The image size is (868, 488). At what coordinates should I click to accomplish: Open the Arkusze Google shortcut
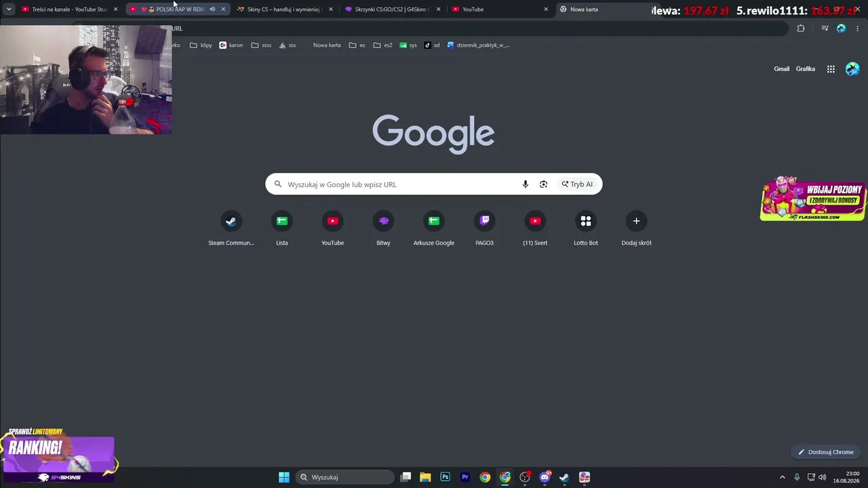(434, 229)
